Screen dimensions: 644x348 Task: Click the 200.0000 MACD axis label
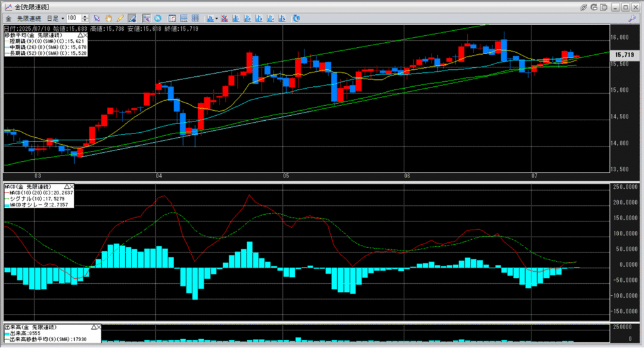[x=626, y=202]
